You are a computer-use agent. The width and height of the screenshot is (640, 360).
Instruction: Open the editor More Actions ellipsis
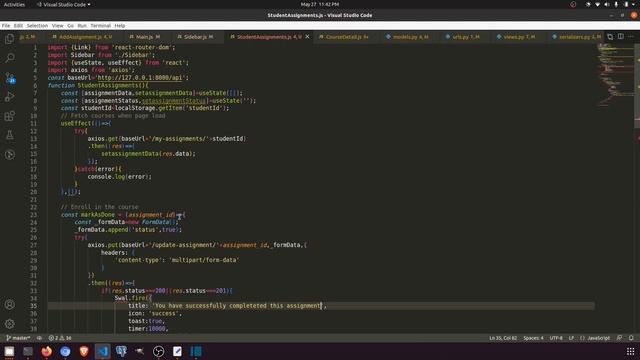click(631, 37)
